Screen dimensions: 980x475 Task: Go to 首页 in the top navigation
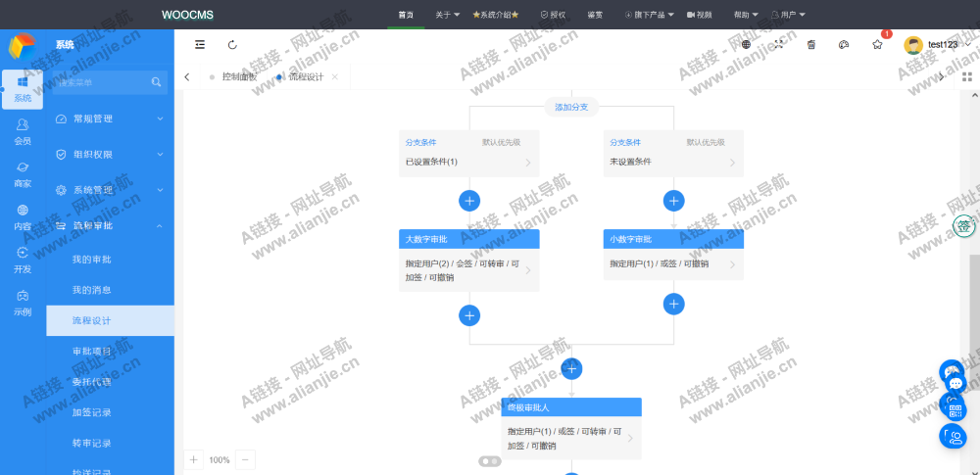[x=406, y=15]
